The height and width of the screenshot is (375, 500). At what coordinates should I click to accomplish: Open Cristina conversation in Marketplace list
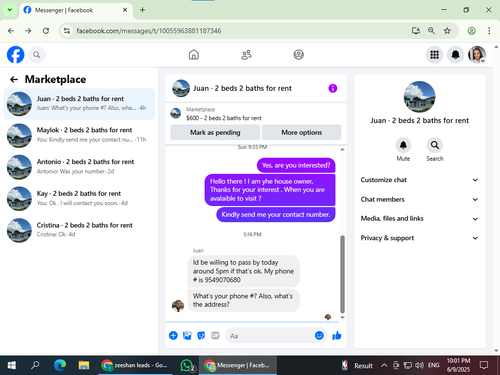pos(79,230)
